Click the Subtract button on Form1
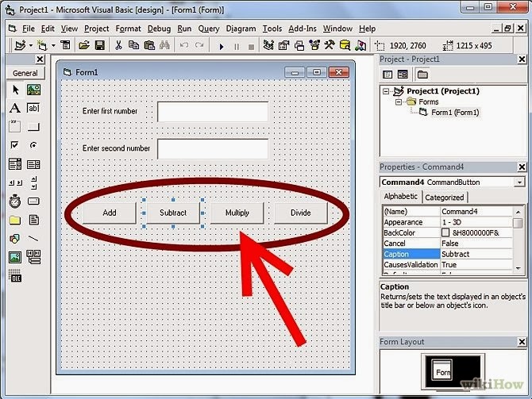532x399 pixels. point(173,213)
